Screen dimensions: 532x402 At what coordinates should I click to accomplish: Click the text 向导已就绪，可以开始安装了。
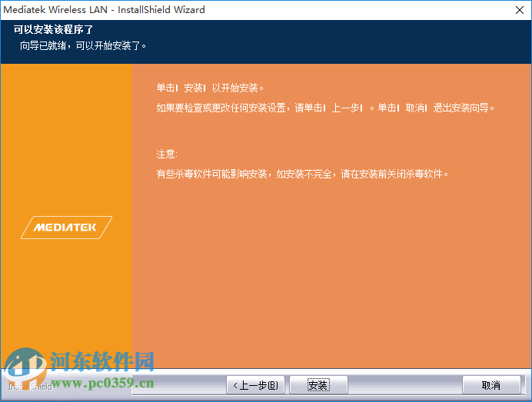pos(83,45)
